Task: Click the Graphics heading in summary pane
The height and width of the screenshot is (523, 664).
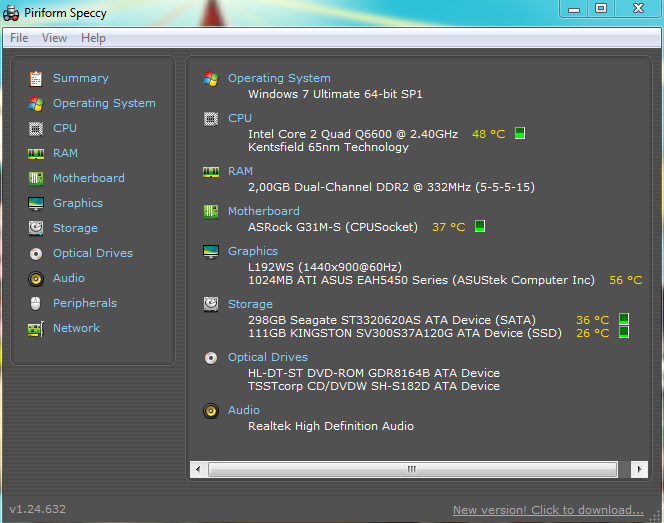Action: pyautogui.click(x=253, y=251)
